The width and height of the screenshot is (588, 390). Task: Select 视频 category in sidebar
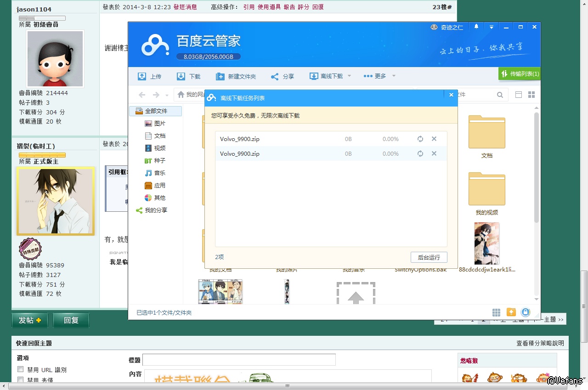[155, 148]
